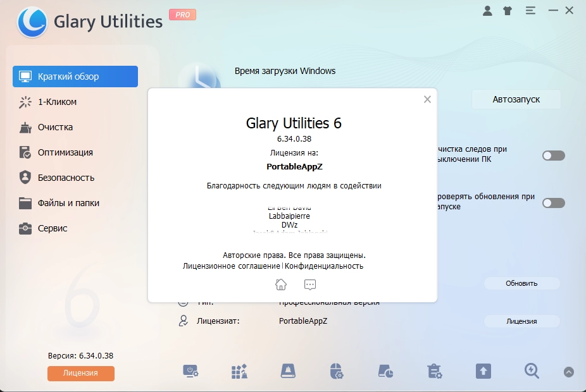Click the PRO badge
The image size is (586, 392).
click(182, 15)
